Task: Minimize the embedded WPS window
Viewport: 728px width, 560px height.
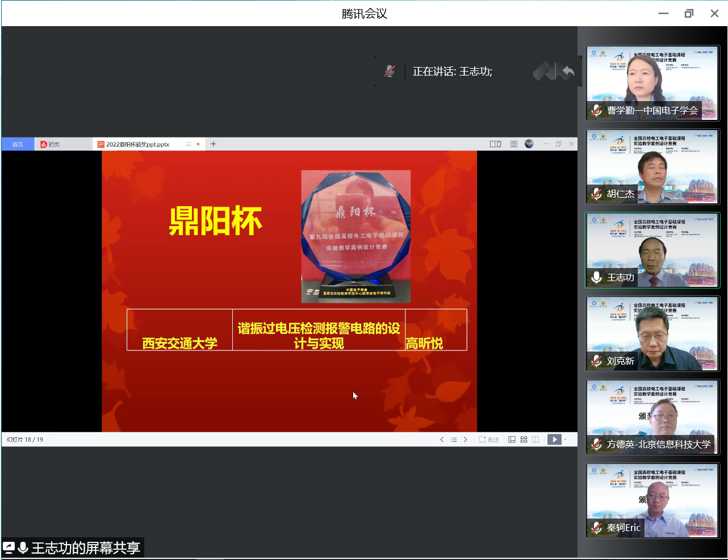Action: [x=546, y=144]
